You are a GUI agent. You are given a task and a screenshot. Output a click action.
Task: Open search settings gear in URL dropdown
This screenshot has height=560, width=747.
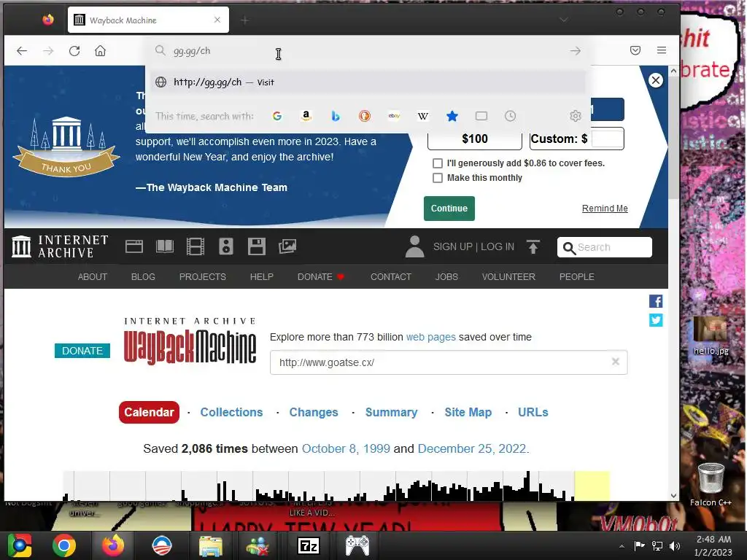(x=575, y=116)
